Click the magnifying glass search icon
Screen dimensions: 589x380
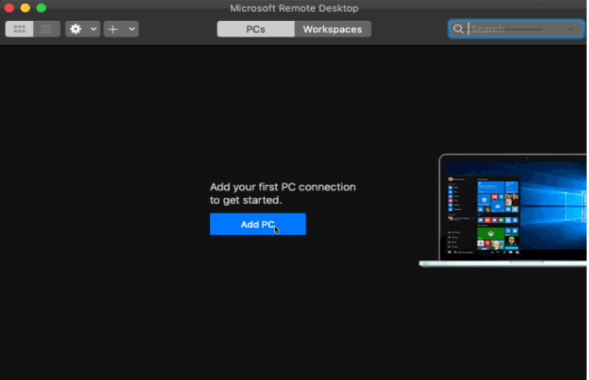point(458,29)
